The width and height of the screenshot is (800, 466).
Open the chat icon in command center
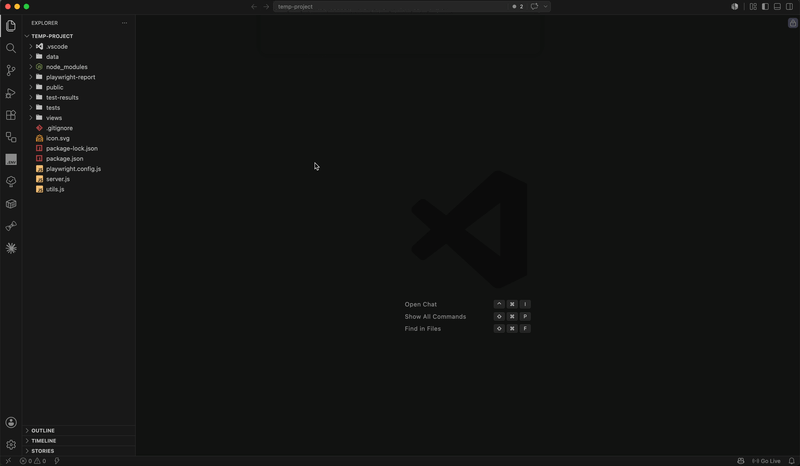coord(534,7)
